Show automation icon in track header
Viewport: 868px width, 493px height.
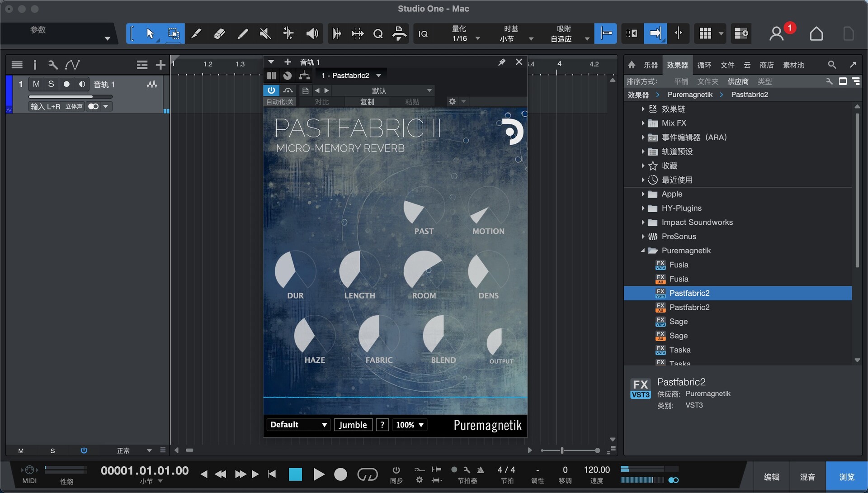72,65
